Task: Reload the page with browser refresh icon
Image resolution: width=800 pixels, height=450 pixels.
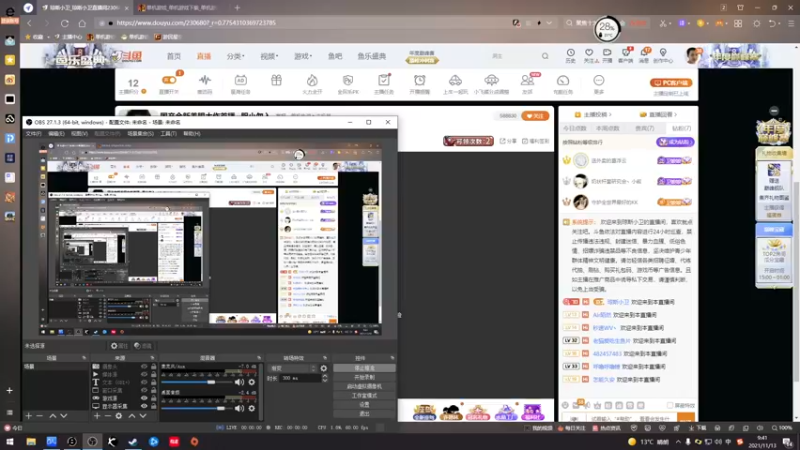Action: point(64,23)
